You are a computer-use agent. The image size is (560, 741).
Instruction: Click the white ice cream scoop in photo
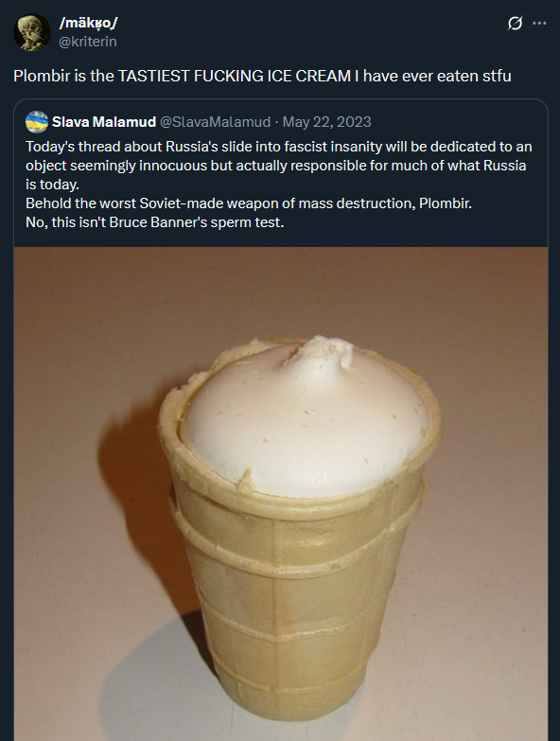click(x=305, y=420)
